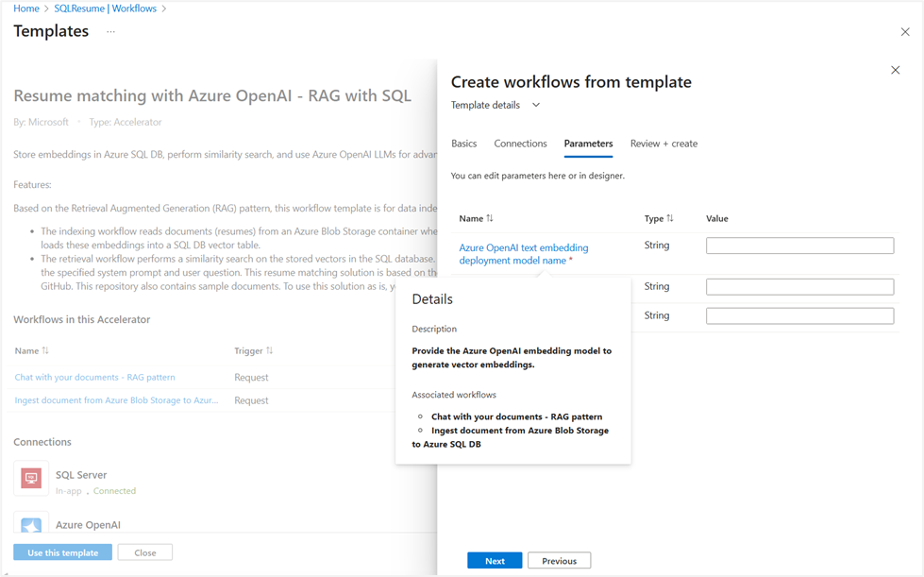Viewport: 924px width, 577px height.
Task: Open the Review + create tab
Action: [664, 144]
